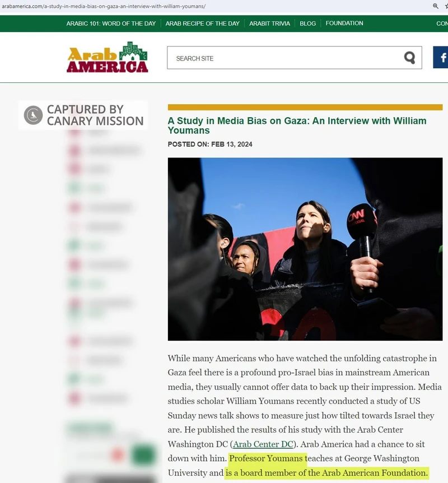Viewport: 448px width, 483px height.
Task: Click the 'Posted on: Feb 13, 2024' date
Action: click(x=210, y=144)
